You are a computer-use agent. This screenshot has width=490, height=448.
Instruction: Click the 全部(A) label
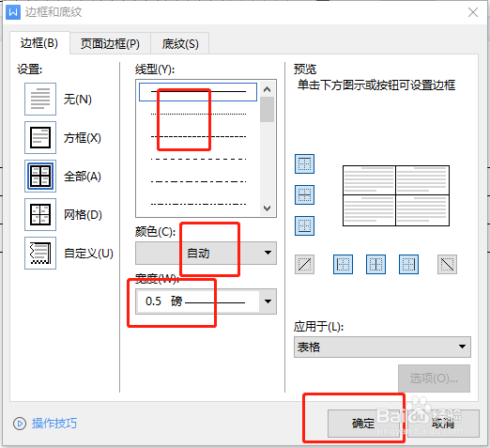pyautogui.click(x=83, y=177)
